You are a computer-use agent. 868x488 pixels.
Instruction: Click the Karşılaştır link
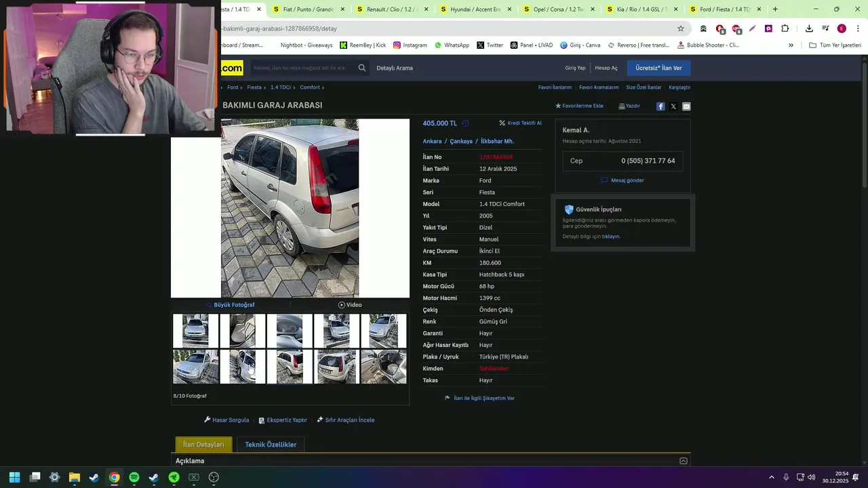point(679,87)
